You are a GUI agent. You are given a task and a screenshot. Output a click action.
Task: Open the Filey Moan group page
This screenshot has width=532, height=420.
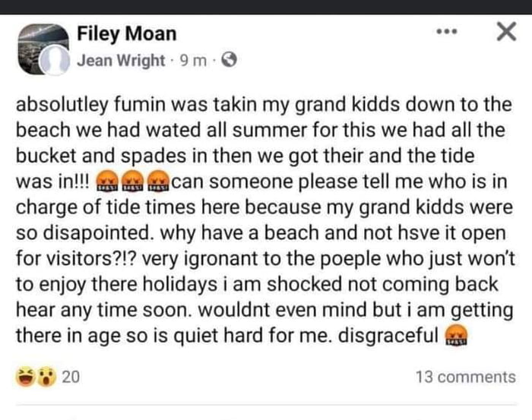[x=127, y=34]
